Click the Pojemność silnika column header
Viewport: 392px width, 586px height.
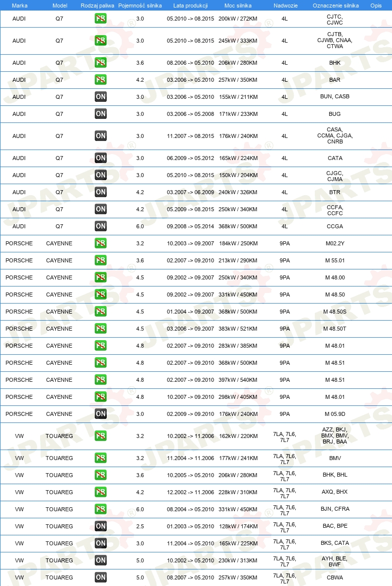[140, 6]
